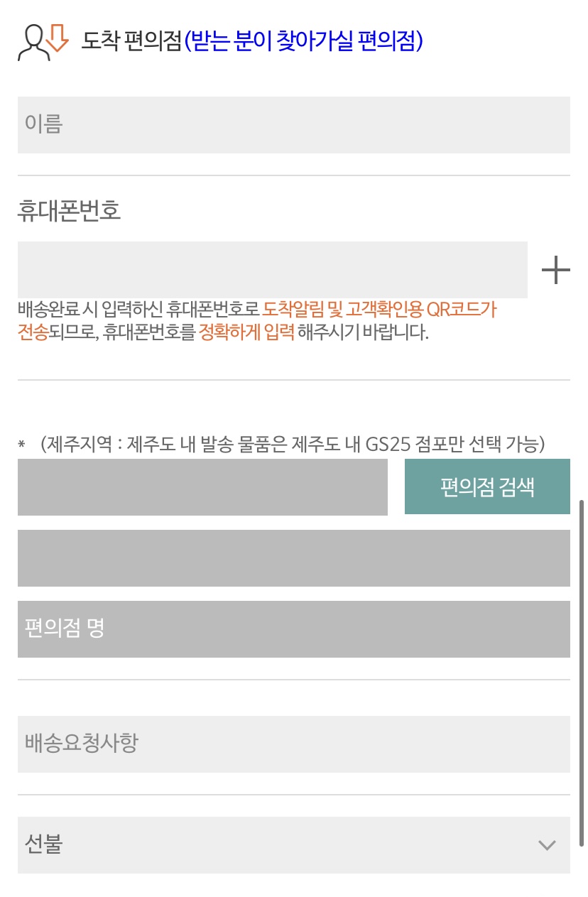The image size is (588, 897).
Task: Click the 휴대폰번호 phone input box
Action: tap(272, 270)
